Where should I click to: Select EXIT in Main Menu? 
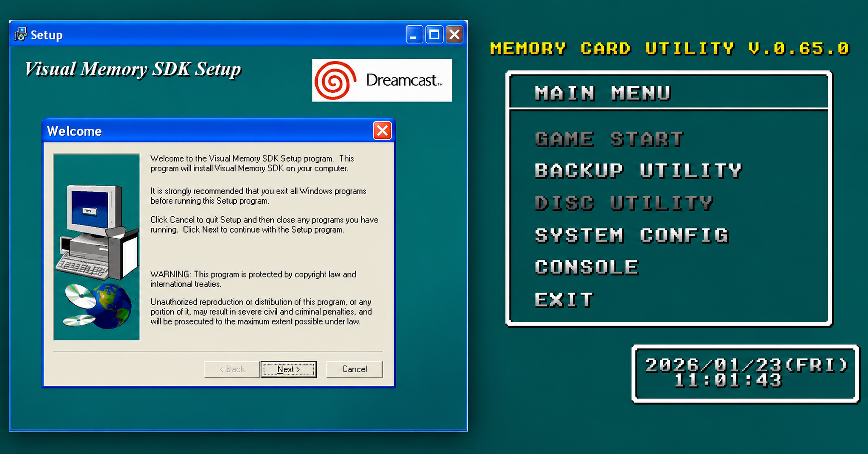coord(564,300)
